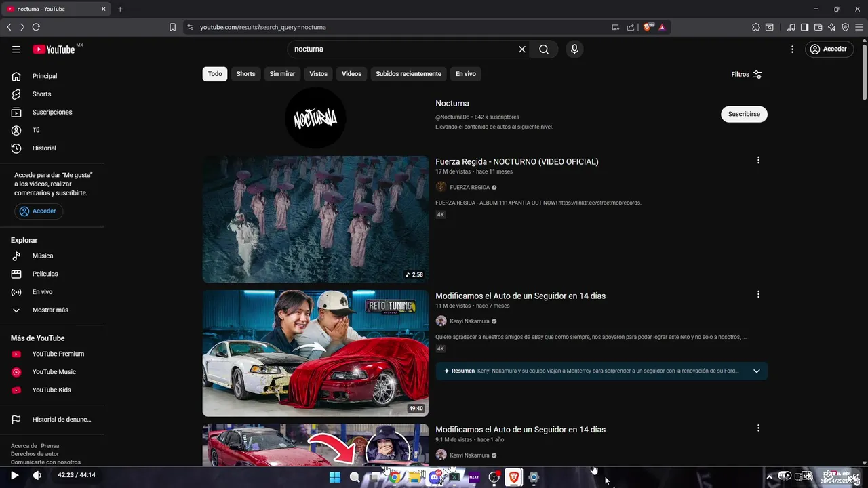Viewport: 868px width, 488px height.
Task: Open Discord from the taskbar
Action: click(x=435, y=477)
